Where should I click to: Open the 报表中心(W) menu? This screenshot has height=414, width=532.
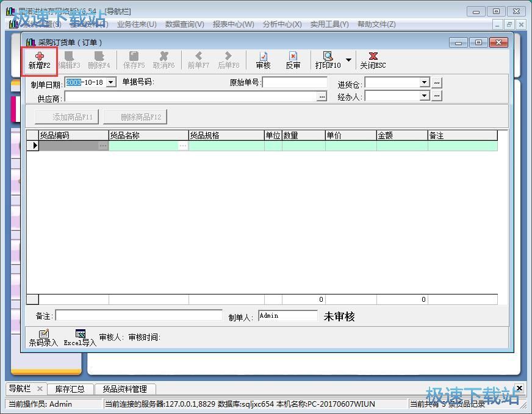click(x=233, y=24)
